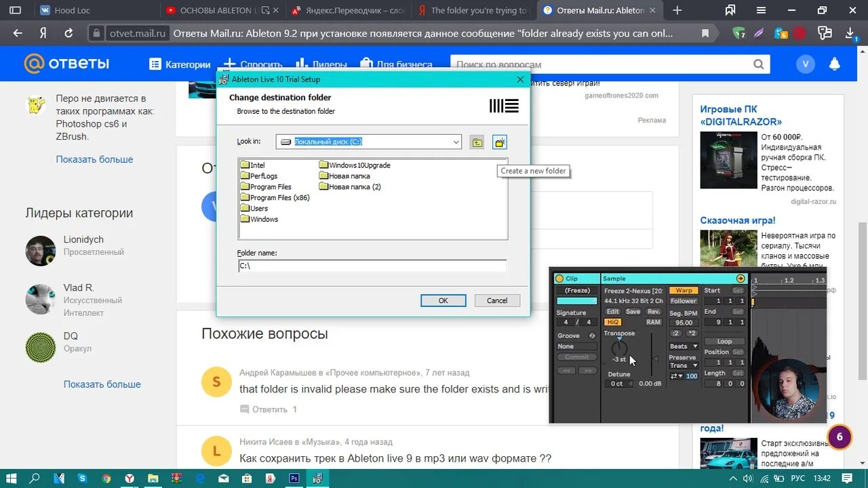Open a new browser tab
The width and height of the screenshot is (868, 488).
[677, 10]
